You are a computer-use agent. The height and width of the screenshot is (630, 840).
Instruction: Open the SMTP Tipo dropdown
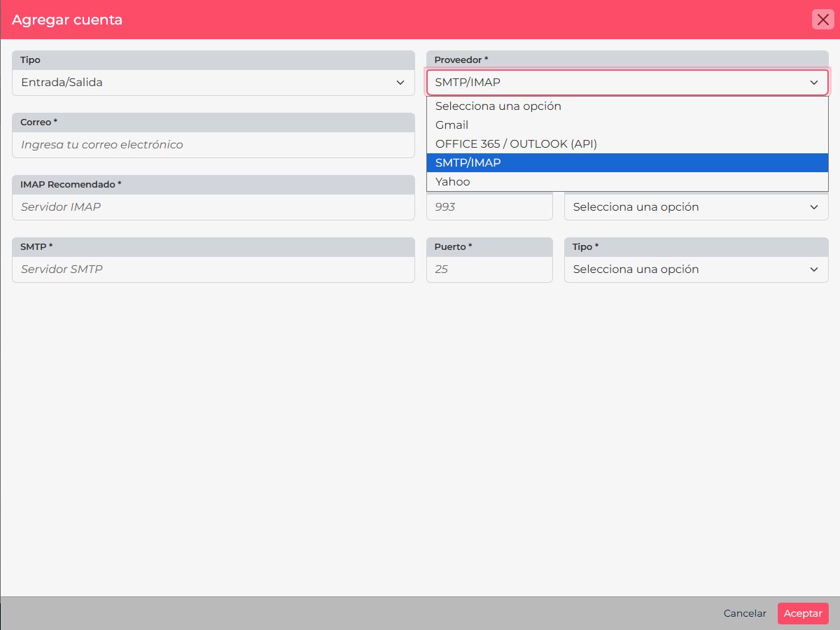coord(696,269)
